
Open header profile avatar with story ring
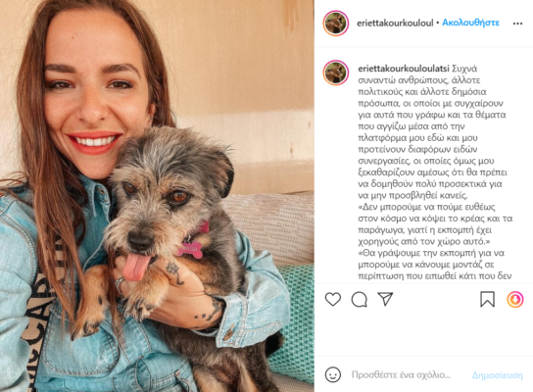[335, 24]
